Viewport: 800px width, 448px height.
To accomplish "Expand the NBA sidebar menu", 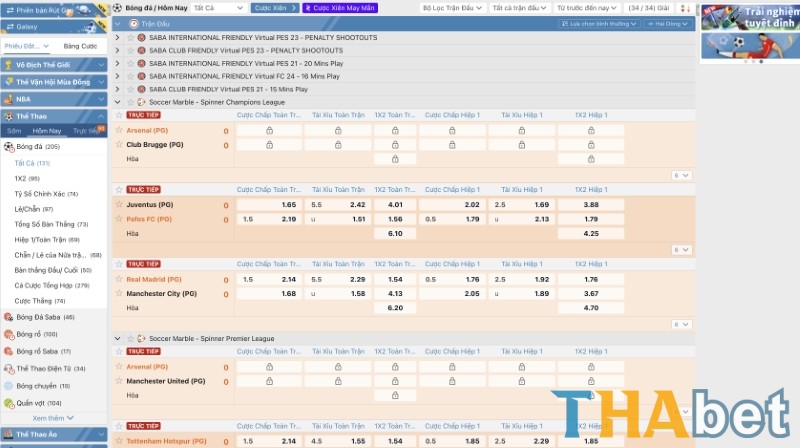I will point(54,99).
